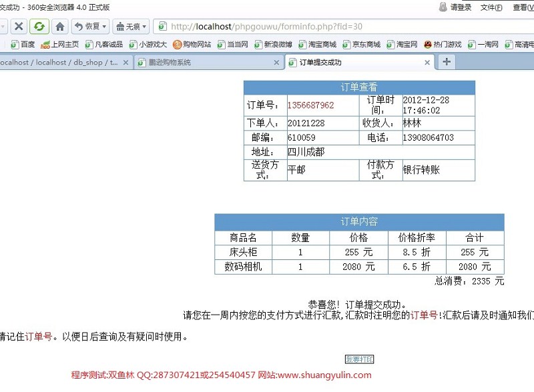Open the 京东商城 bookmark
534x392 pixels.
pyautogui.click(x=361, y=44)
